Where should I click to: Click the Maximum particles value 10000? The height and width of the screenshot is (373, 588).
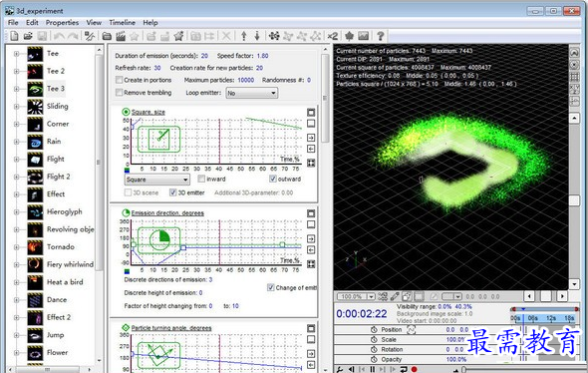(x=245, y=80)
